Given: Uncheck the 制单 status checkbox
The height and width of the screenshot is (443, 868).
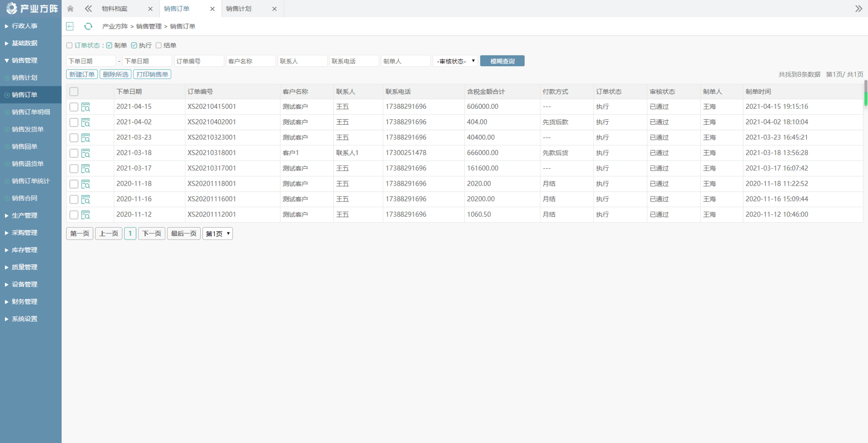Looking at the screenshot, I should [109, 45].
